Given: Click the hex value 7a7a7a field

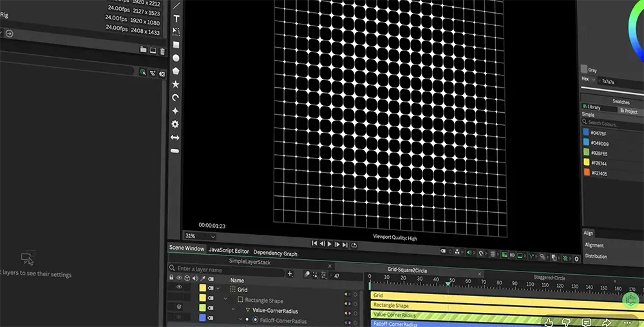Looking at the screenshot, I should coord(621,82).
